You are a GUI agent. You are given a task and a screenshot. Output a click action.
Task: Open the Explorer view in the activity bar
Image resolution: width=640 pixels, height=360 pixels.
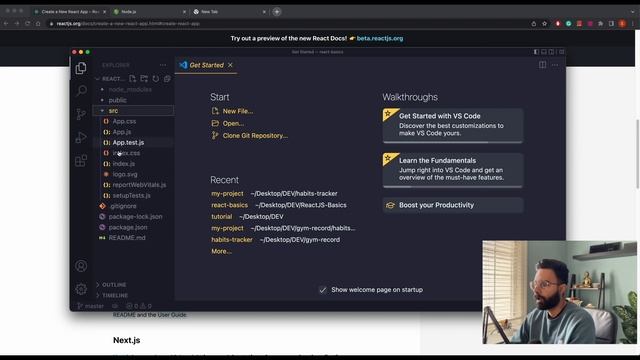pos(81,68)
